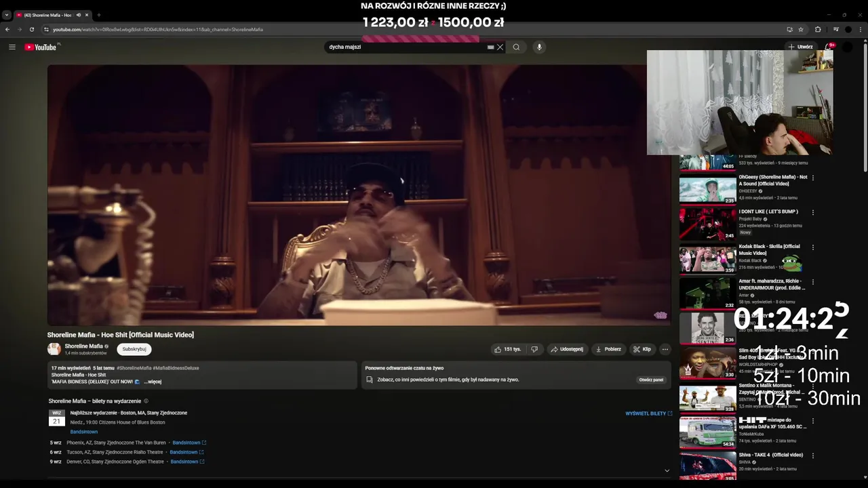This screenshot has height=488, width=868.
Task: Open the Utwórz create menu
Action: (x=800, y=47)
